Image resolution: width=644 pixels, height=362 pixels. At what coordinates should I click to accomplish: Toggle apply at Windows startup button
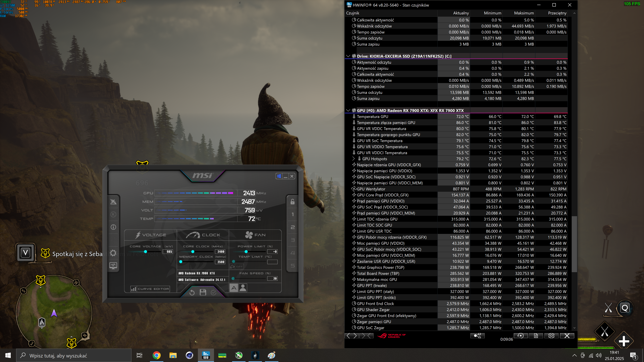(279, 176)
